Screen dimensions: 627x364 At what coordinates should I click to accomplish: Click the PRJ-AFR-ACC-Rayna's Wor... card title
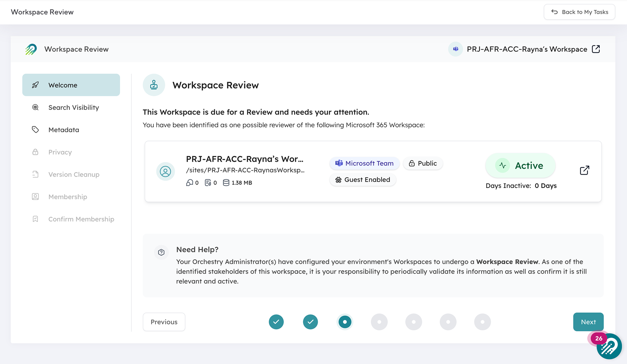coord(245,159)
